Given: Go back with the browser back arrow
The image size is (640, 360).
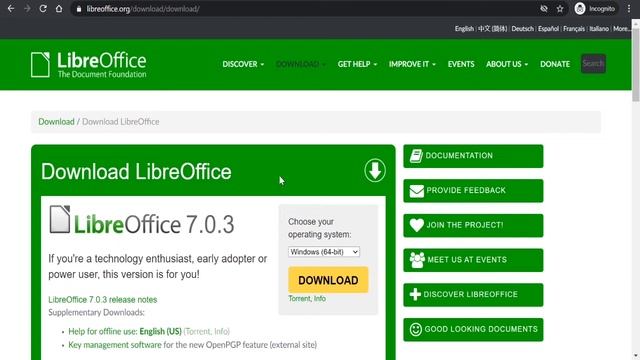Looking at the screenshot, I should pyautogui.click(x=11, y=9).
